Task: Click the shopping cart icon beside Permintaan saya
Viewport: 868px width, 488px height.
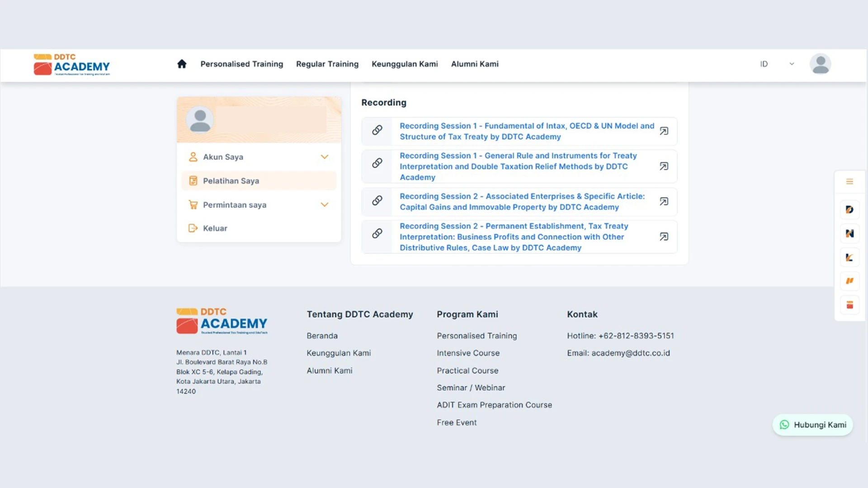Action: pyautogui.click(x=193, y=205)
